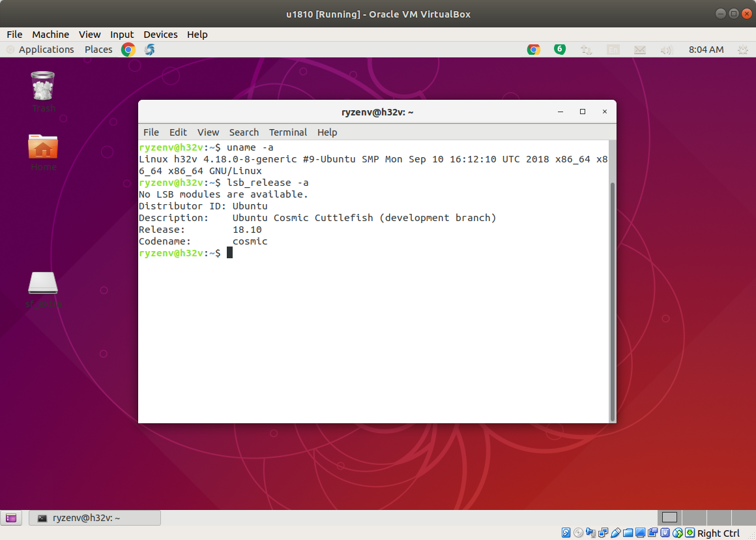Open the VirtualBox File menu

pyautogui.click(x=14, y=35)
